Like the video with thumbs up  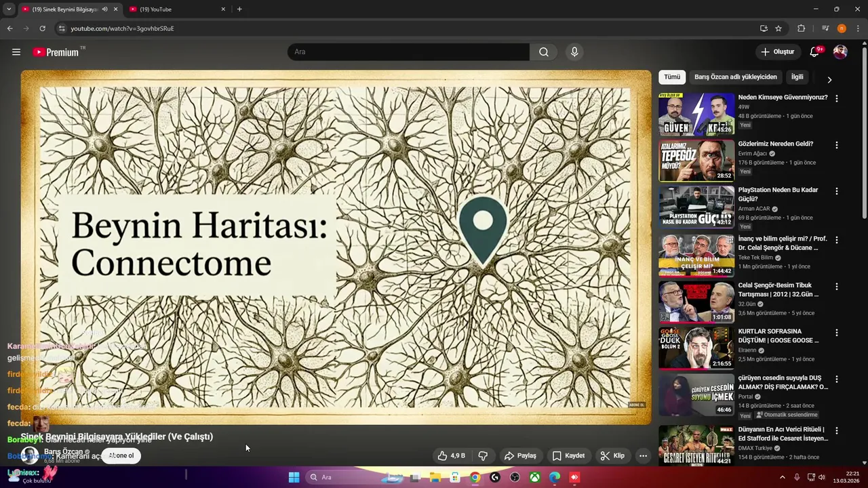(x=451, y=455)
